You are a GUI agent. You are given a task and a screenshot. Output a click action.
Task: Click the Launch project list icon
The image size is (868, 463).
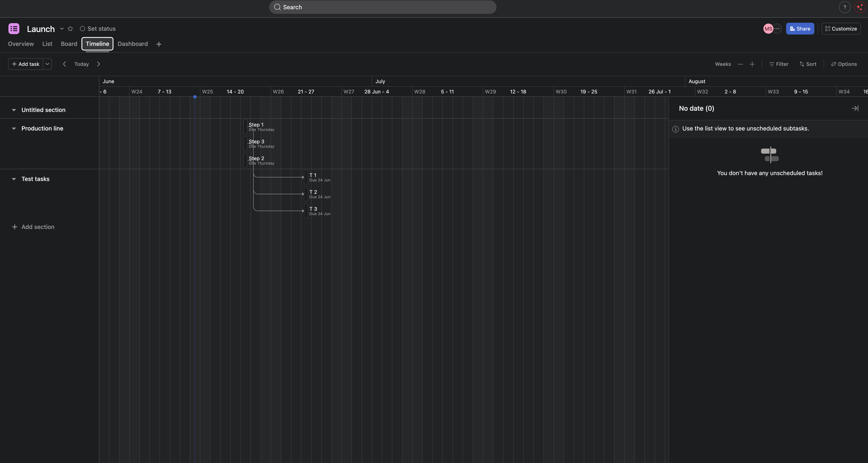point(14,29)
